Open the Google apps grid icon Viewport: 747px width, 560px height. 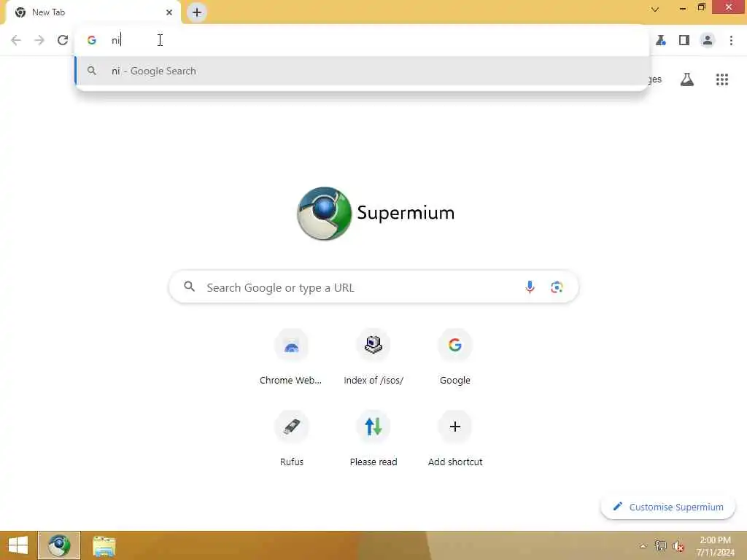(x=721, y=79)
